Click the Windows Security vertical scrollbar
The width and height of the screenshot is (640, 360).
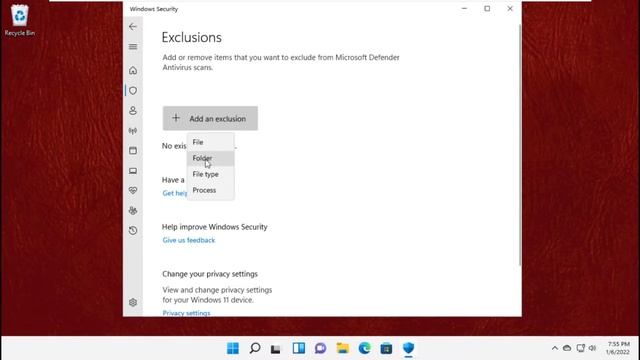point(520,145)
